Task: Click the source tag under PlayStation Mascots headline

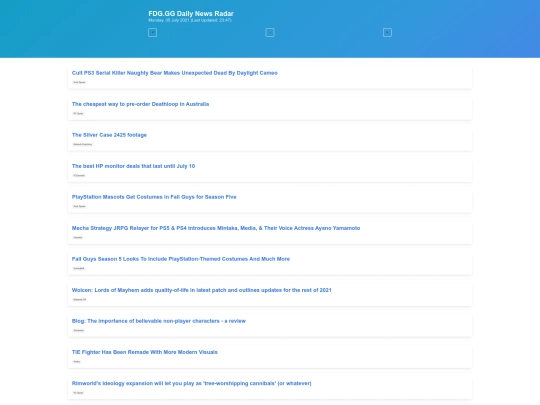Action: tap(80, 206)
